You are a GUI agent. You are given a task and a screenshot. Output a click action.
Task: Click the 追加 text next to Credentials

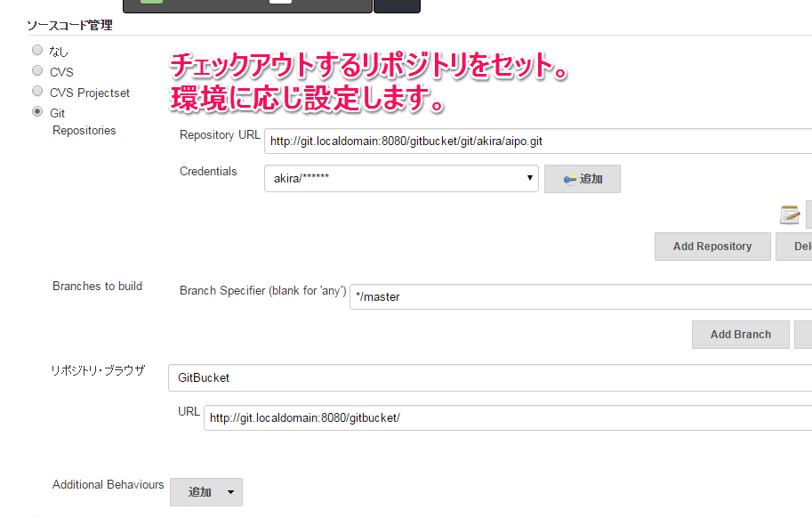coord(591,179)
